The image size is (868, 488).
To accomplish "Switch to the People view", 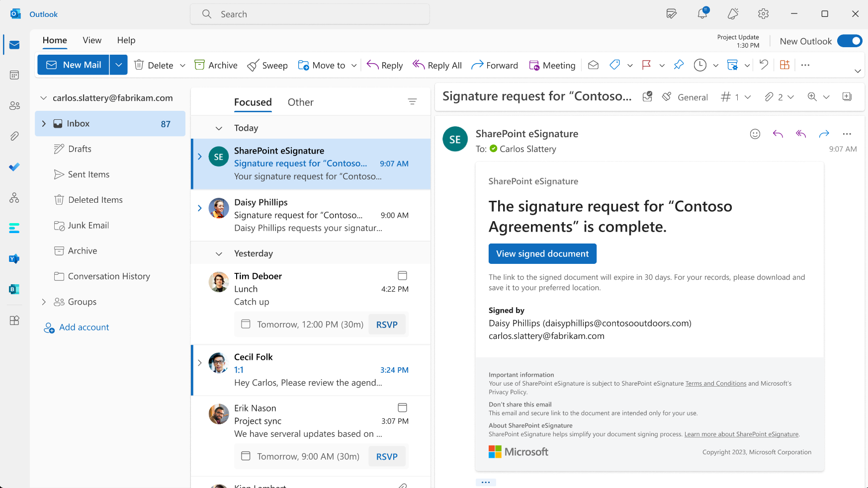I will tap(14, 105).
